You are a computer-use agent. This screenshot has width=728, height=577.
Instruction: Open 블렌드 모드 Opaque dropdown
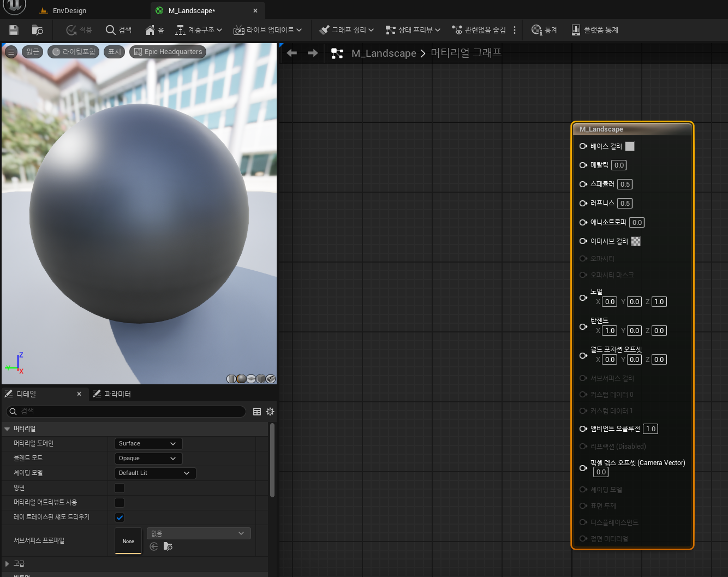[x=148, y=459]
